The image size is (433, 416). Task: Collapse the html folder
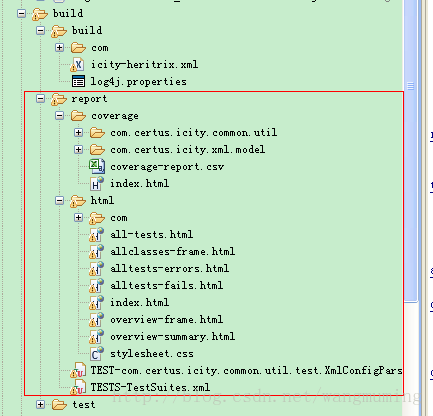[59, 201]
